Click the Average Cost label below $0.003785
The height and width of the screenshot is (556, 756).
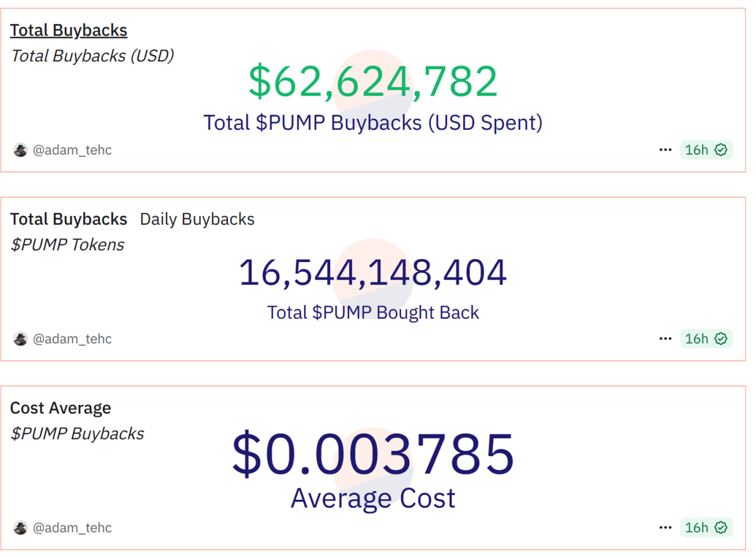[x=373, y=498]
